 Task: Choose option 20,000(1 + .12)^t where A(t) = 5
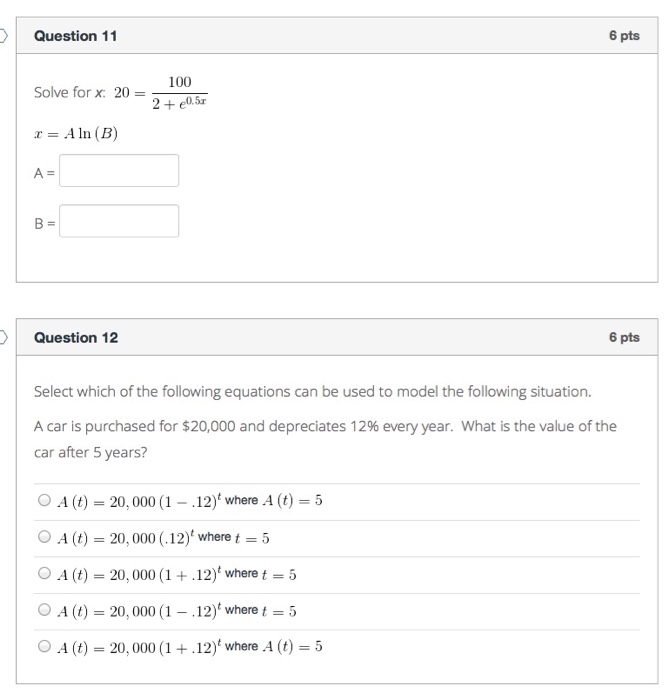45,647
